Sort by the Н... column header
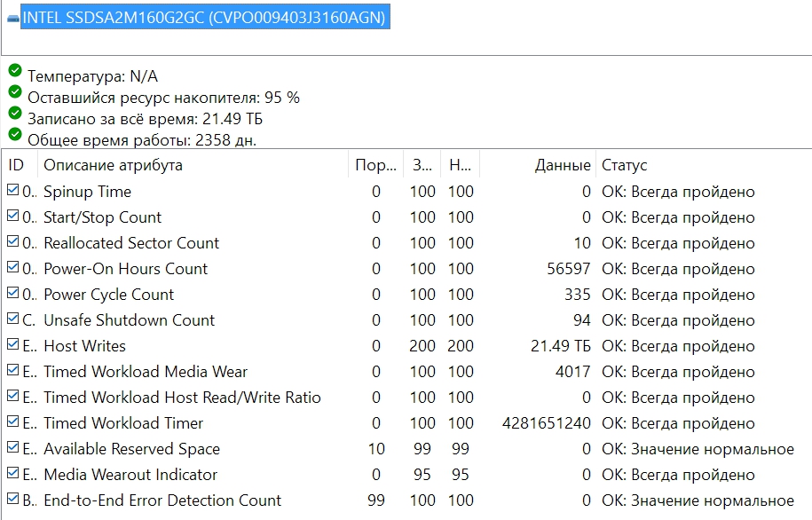Image resolution: width=812 pixels, height=520 pixels. (460, 165)
